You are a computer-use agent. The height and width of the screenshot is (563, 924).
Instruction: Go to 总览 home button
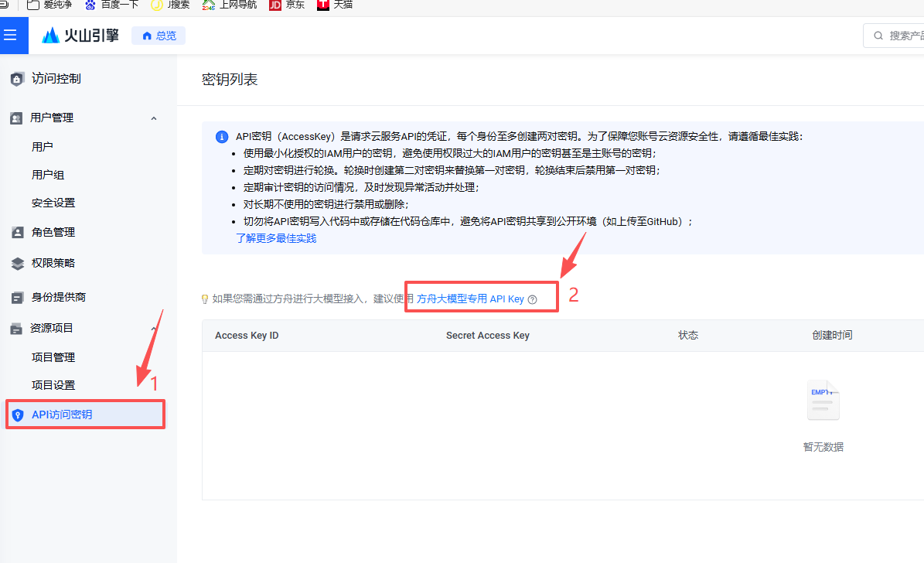coord(159,36)
